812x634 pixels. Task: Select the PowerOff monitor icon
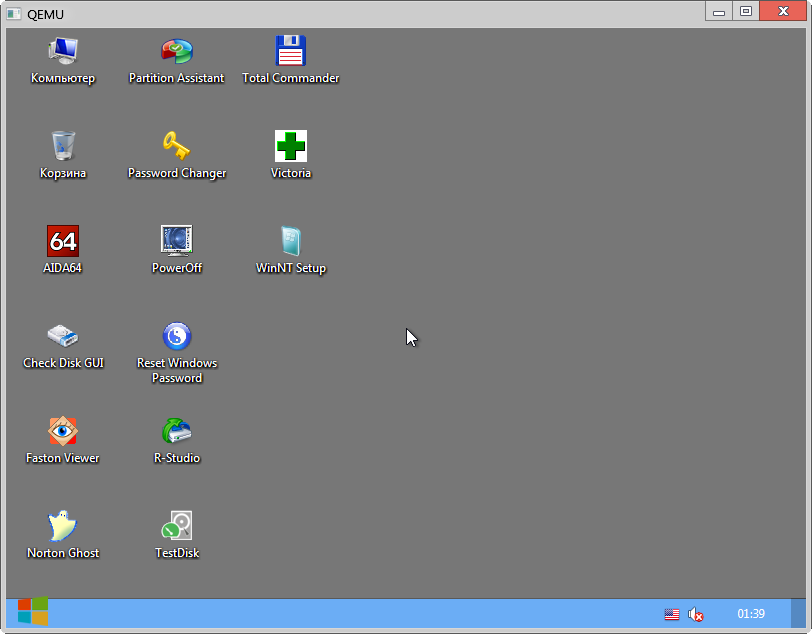[x=177, y=241]
